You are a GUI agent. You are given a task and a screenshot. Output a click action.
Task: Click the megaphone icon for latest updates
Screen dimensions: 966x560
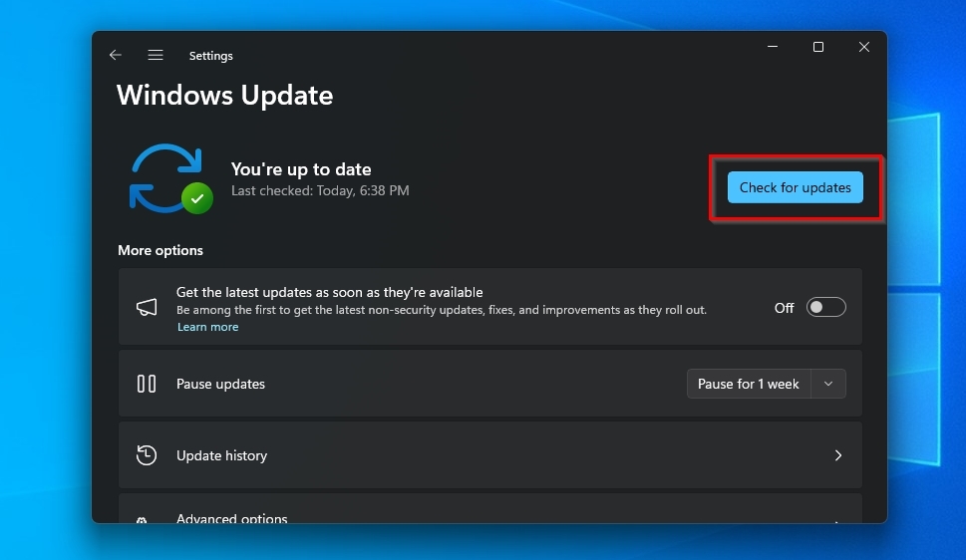(x=147, y=308)
